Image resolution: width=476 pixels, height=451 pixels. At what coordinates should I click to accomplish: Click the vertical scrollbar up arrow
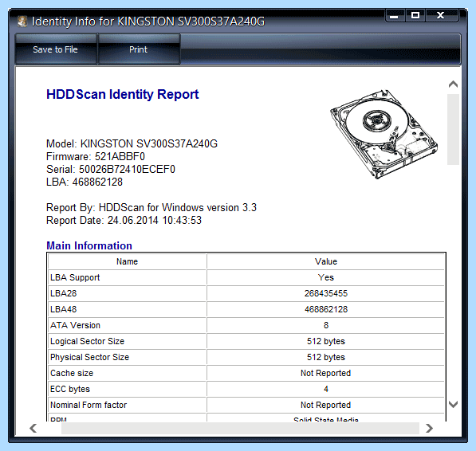point(453,84)
